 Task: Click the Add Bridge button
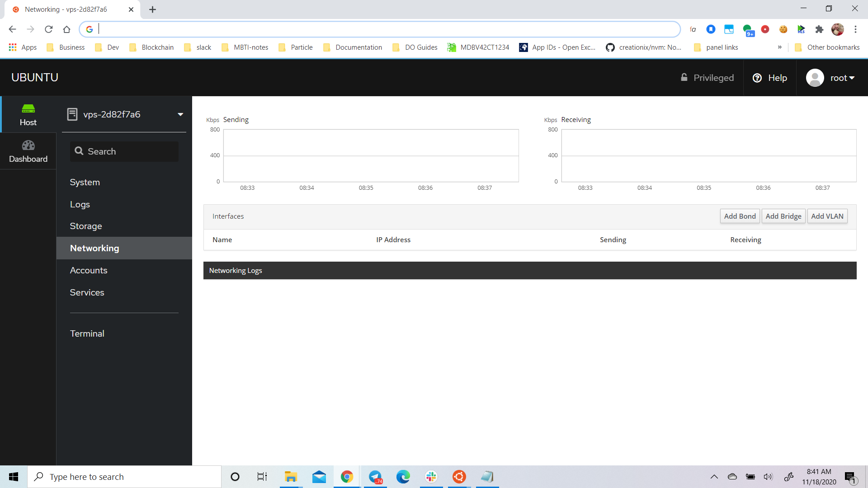pyautogui.click(x=783, y=216)
